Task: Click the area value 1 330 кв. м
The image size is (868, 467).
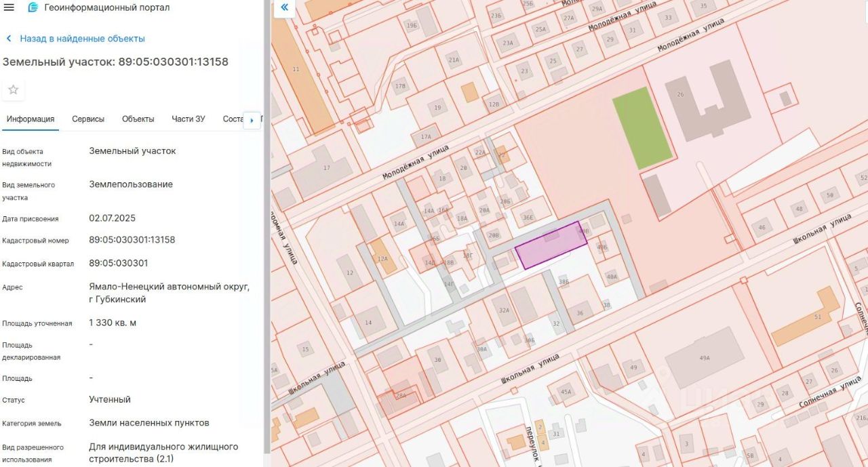Action: coord(113,323)
